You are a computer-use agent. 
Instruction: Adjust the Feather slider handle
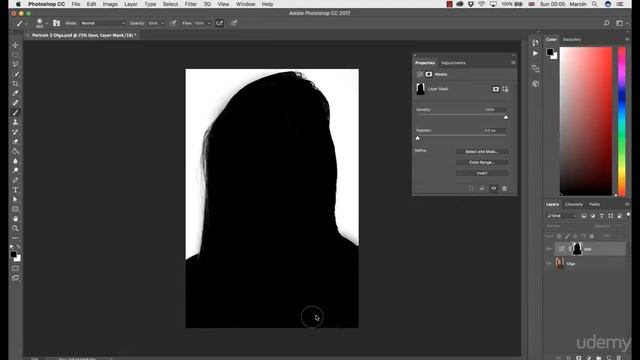click(418, 138)
